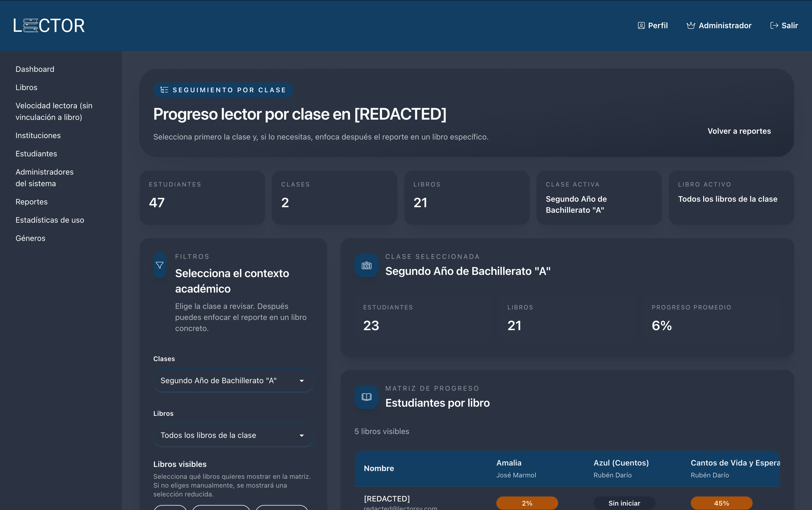812x510 pixels.
Task: Open the Administrador link
Action: click(719, 26)
